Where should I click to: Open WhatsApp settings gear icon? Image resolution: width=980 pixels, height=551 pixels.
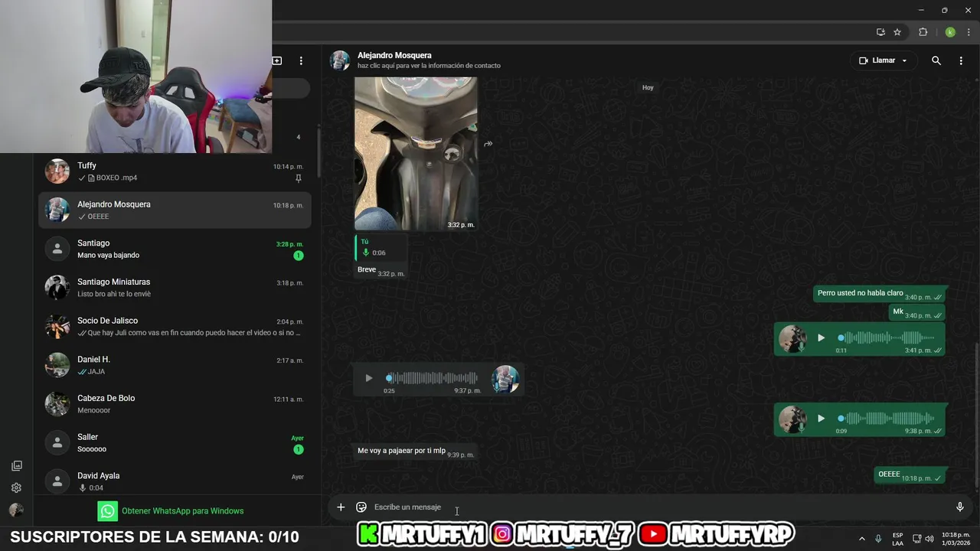coord(16,487)
